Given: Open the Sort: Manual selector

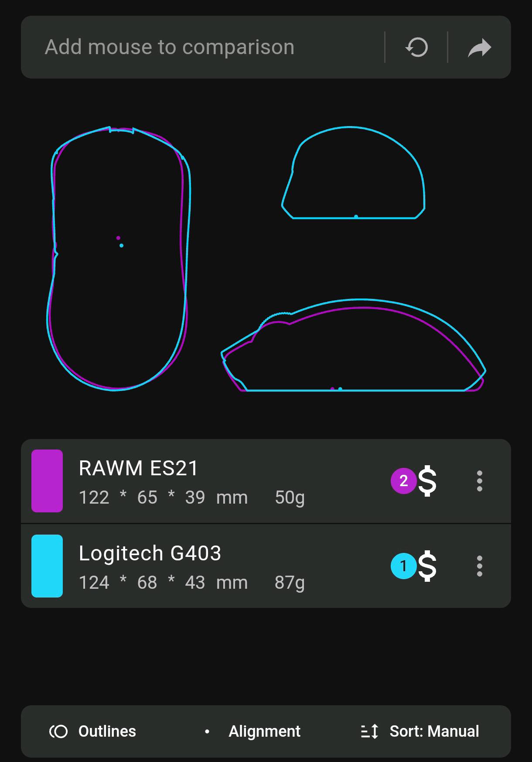Looking at the screenshot, I should click(x=420, y=731).
